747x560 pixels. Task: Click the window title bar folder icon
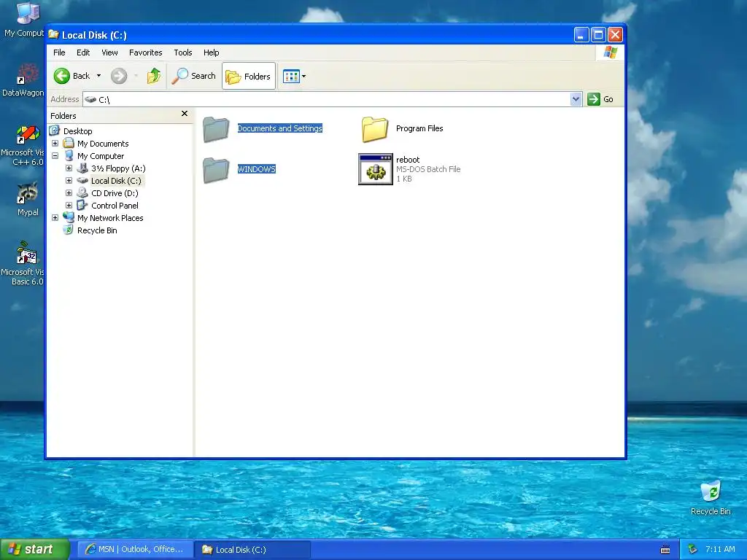tap(54, 34)
